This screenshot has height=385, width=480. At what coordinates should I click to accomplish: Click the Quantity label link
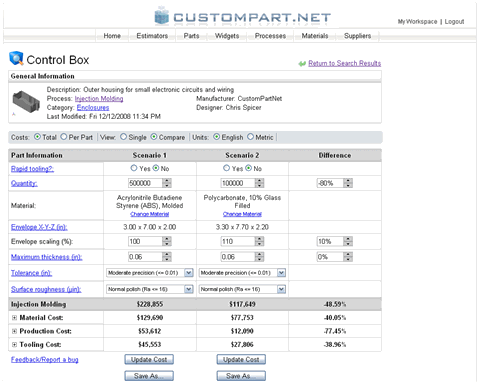(x=24, y=183)
